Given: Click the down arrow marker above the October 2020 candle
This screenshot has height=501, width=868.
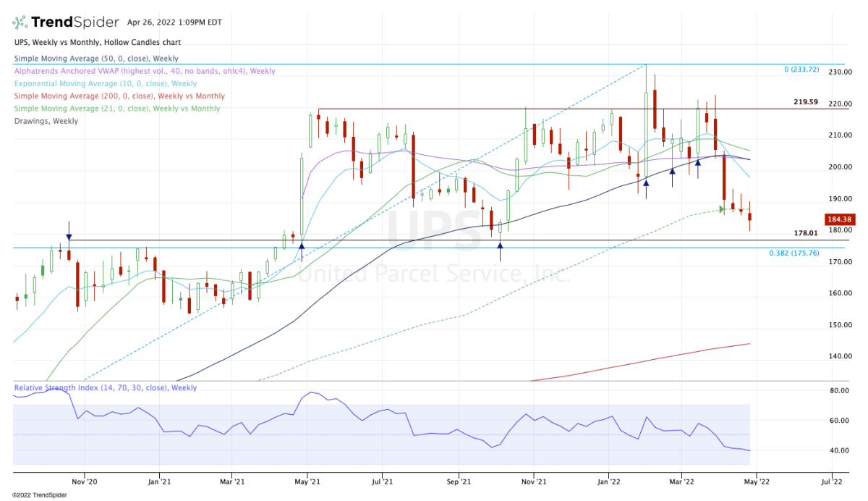Looking at the screenshot, I should tap(69, 236).
